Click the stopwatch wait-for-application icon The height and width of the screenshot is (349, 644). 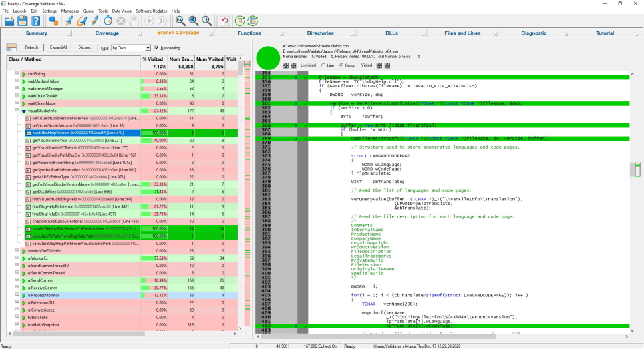pyautogui.click(x=108, y=21)
